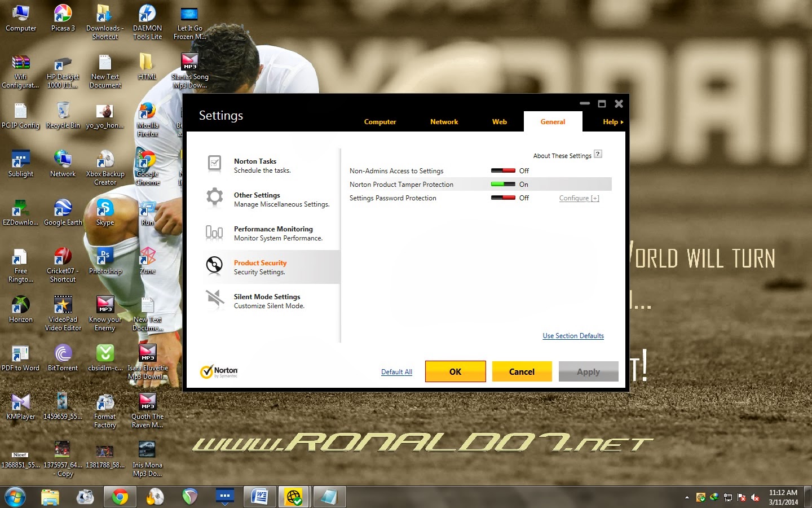Select the Network desktop icon
Viewport: 812px width, 508px height.
pos(63,164)
